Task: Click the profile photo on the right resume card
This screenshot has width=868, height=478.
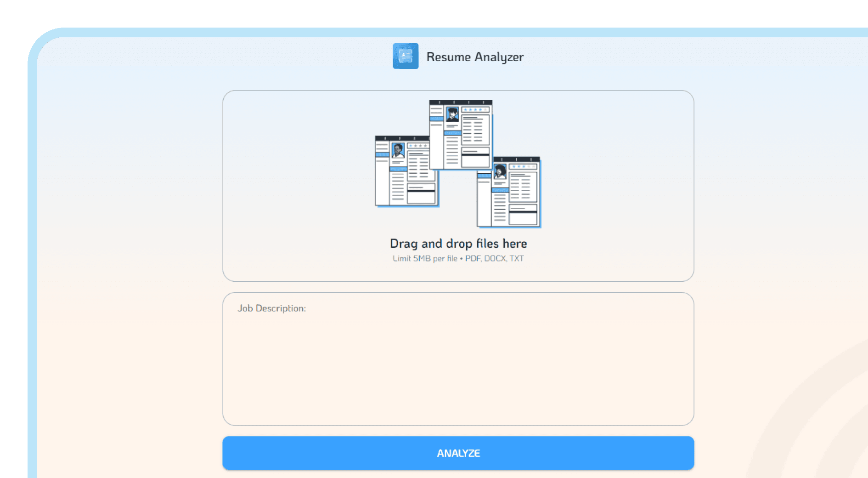Action: [499, 171]
